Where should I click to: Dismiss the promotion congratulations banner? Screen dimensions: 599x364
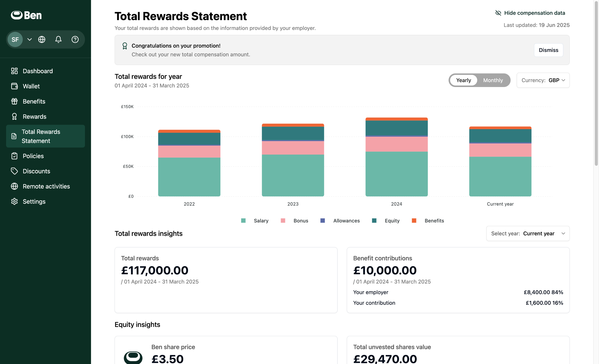pyautogui.click(x=548, y=50)
